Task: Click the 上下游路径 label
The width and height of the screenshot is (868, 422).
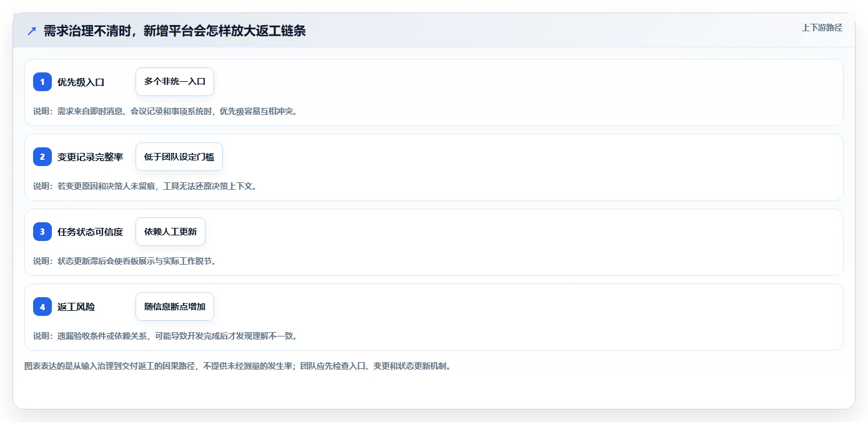Action: pyautogui.click(x=822, y=27)
